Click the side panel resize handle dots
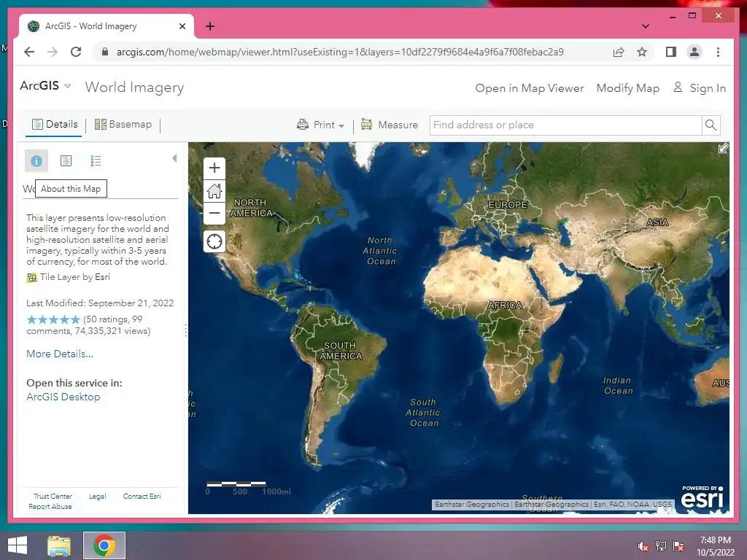Viewport: 747px width, 560px height. point(186,330)
